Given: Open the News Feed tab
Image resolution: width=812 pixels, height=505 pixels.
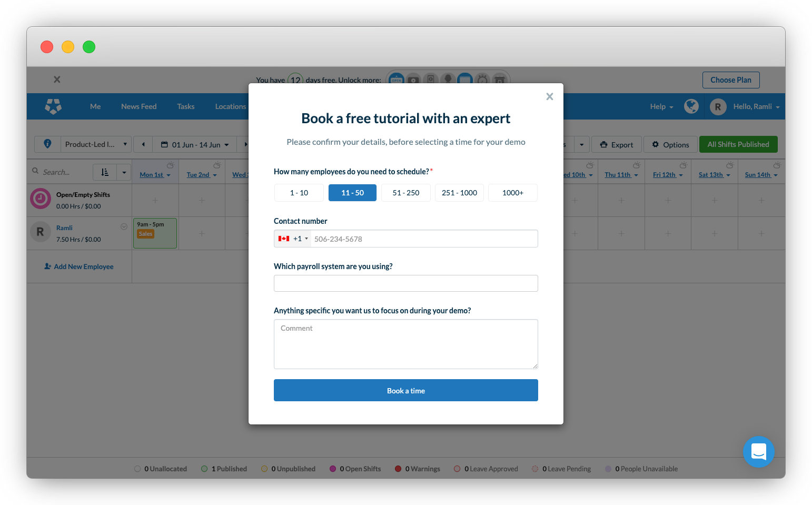Looking at the screenshot, I should coord(138,106).
